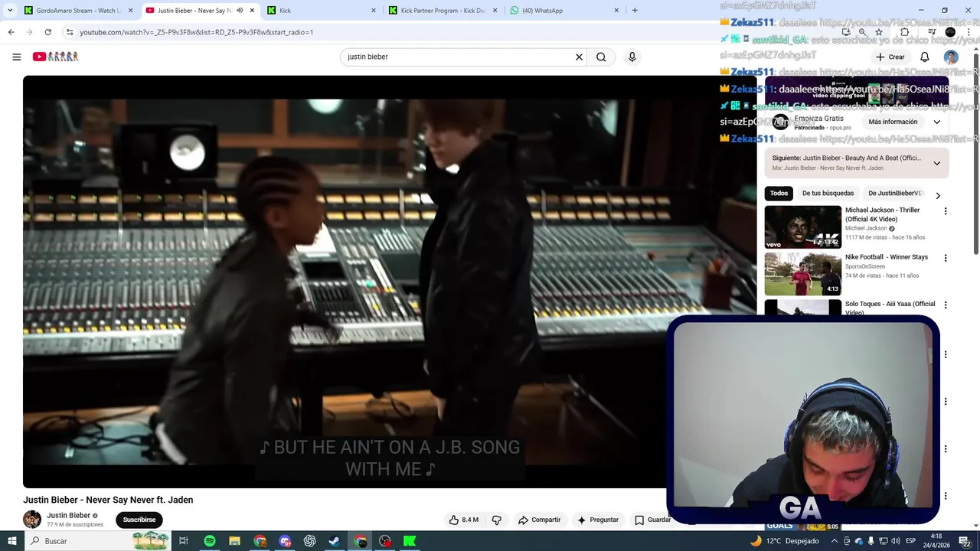Open the Chrome extensions puzzle icon
The width and height of the screenshot is (980, 551).
pos(904,32)
